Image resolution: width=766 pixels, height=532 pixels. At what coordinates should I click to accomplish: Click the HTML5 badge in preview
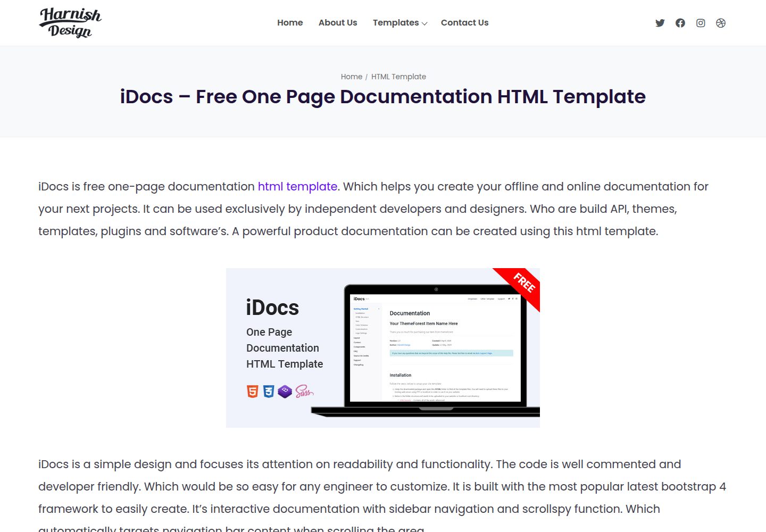coord(253,392)
